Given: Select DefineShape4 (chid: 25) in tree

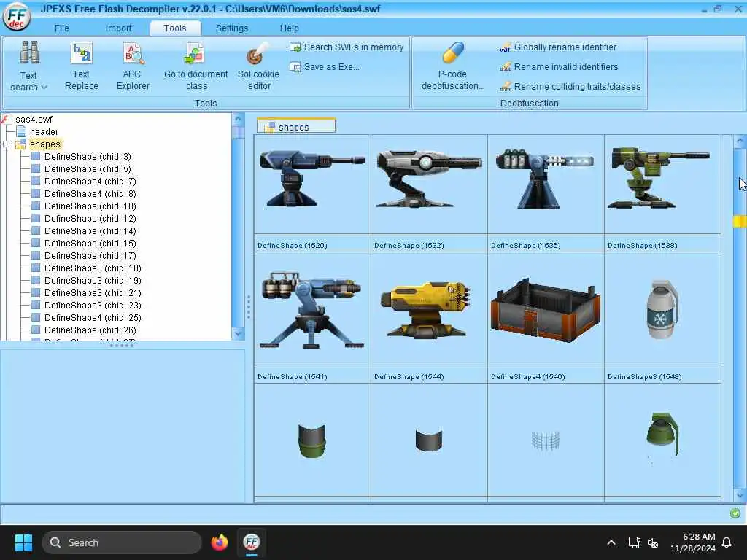Looking at the screenshot, I should pos(93,317).
